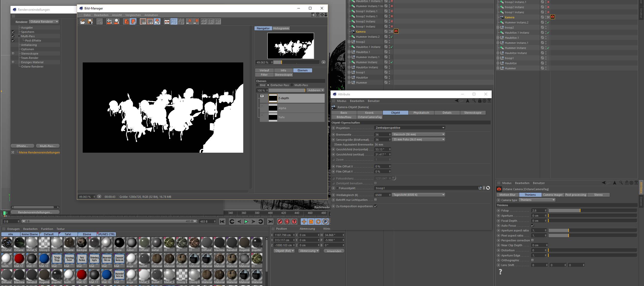
Task: Switch to the Histogramm tab
Action: point(281,28)
